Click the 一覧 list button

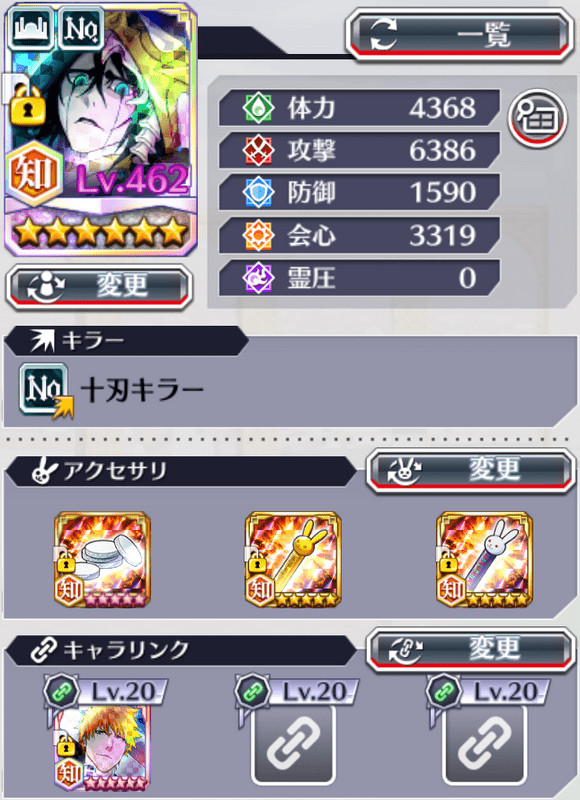click(x=459, y=35)
